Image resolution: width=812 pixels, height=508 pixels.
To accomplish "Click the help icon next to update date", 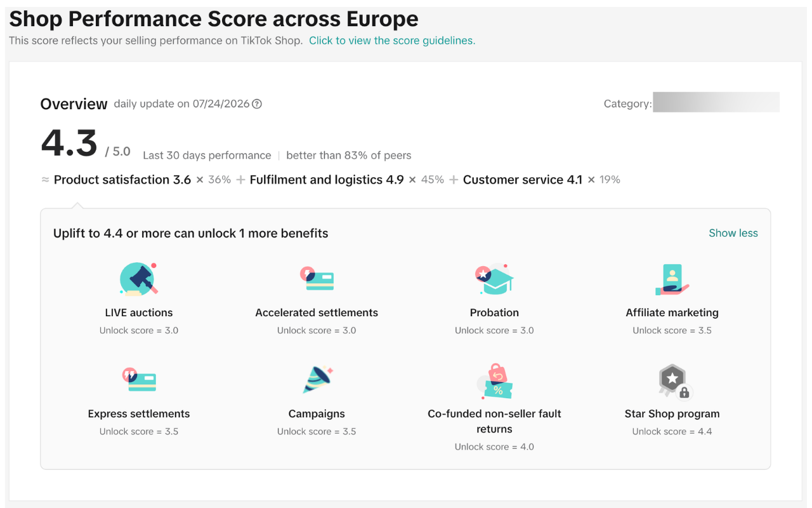I will pos(257,104).
